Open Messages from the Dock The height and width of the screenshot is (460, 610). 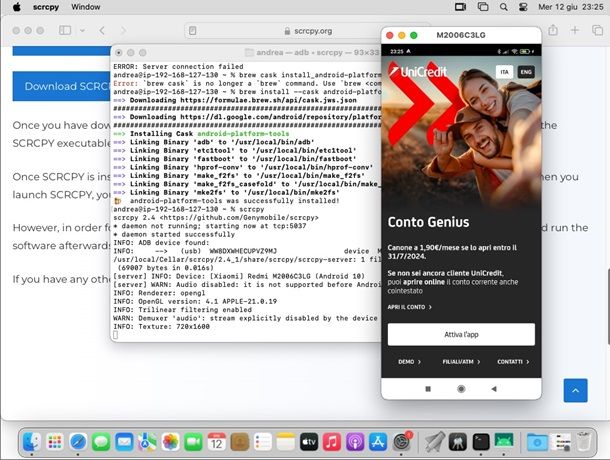tap(101, 442)
